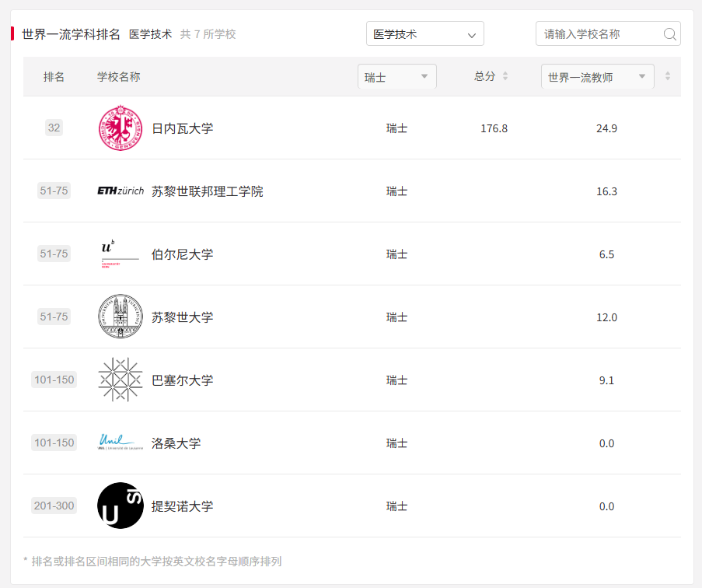
Task: Click University of Basel logo
Action: [120, 380]
